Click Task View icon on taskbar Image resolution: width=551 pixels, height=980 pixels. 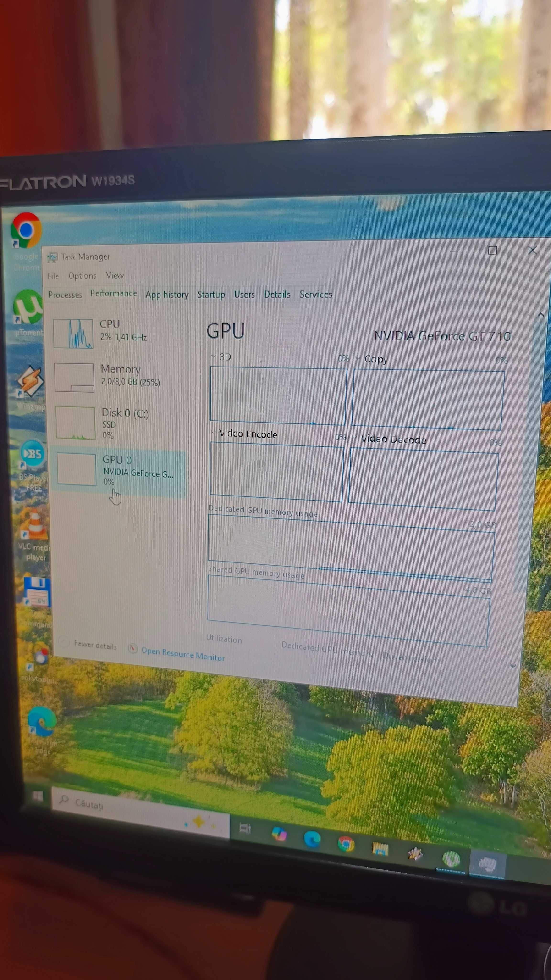245,828
